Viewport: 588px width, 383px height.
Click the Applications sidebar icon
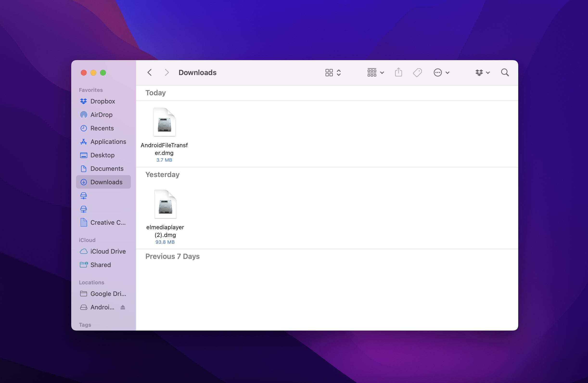83,142
